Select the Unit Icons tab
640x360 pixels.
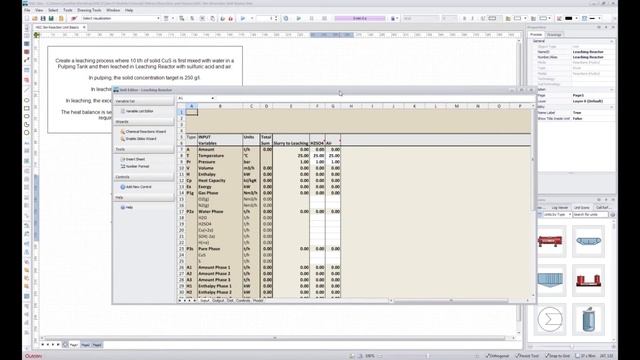point(582,208)
